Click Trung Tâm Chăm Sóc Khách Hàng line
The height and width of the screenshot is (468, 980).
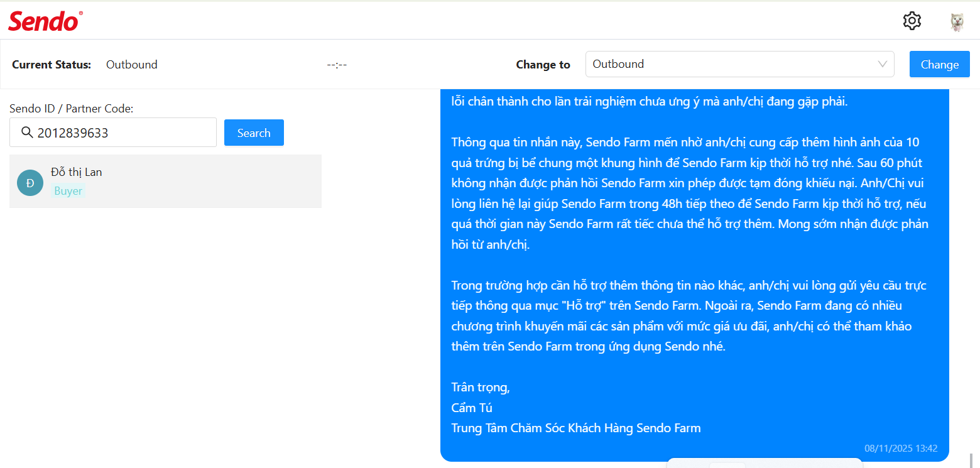(575, 428)
